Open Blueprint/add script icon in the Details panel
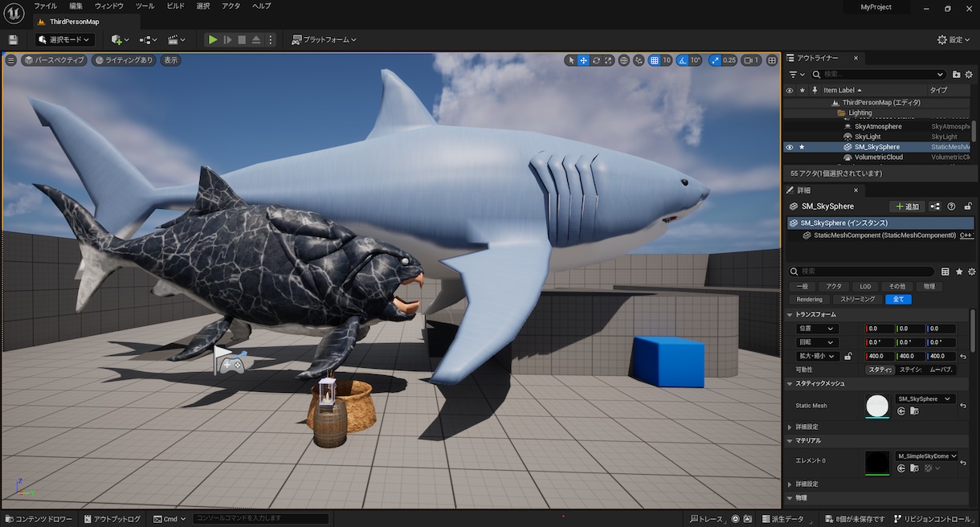The image size is (980, 527). pos(936,206)
